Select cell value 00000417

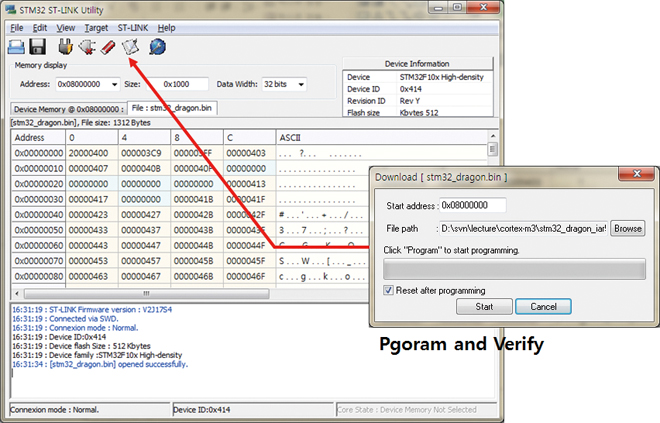point(88,200)
